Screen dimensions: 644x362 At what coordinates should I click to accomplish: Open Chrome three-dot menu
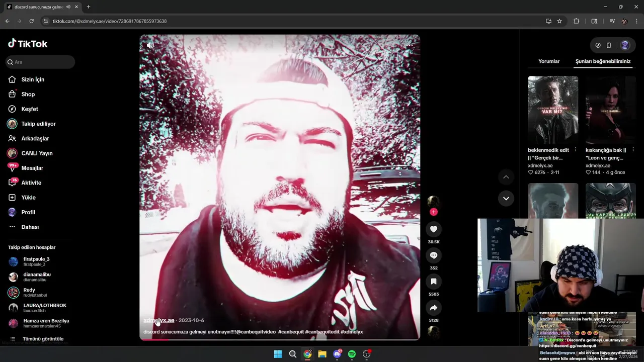point(637,21)
